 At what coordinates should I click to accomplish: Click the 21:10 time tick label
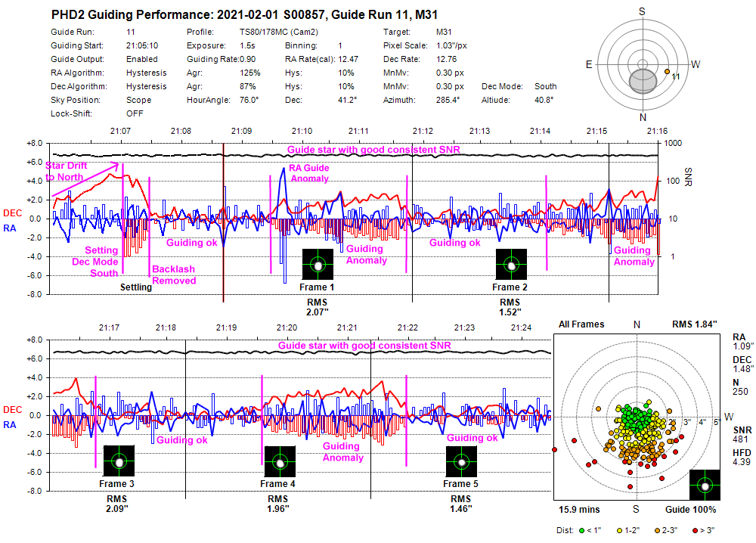tap(302, 131)
